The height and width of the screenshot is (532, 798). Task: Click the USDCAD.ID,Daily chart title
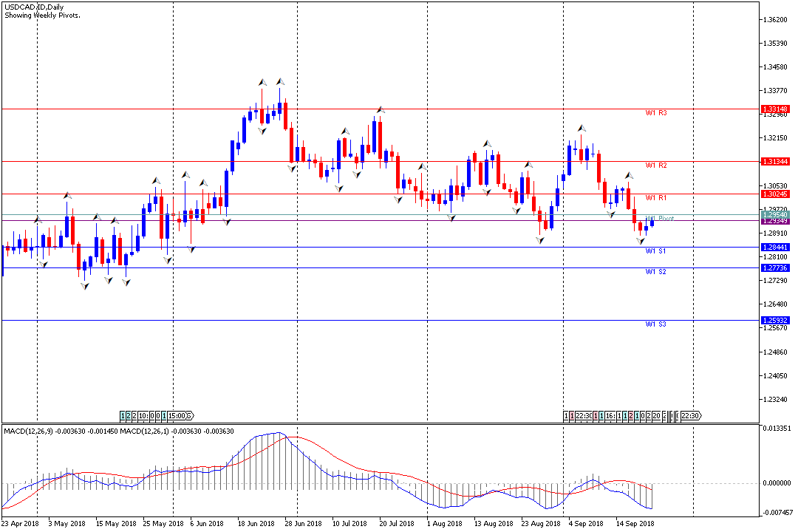click(x=34, y=7)
